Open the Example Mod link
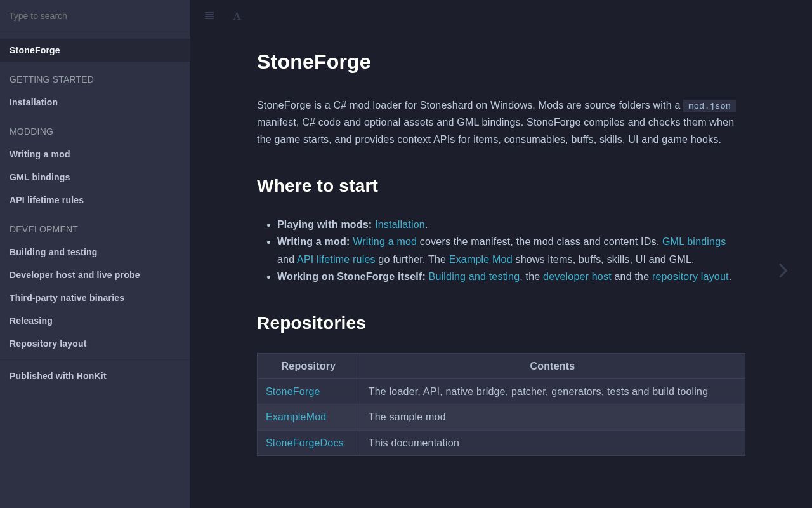This screenshot has height=508, width=812. click(x=480, y=260)
